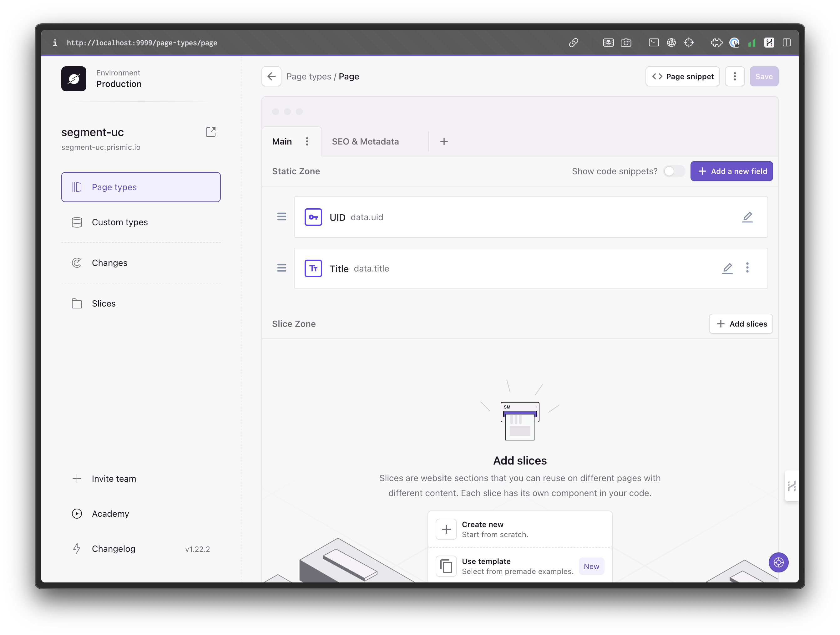Viewport: 840px width, 635px height.
Task: Go to Slices in the sidebar
Action: pyautogui.click(x=103, y=303)
